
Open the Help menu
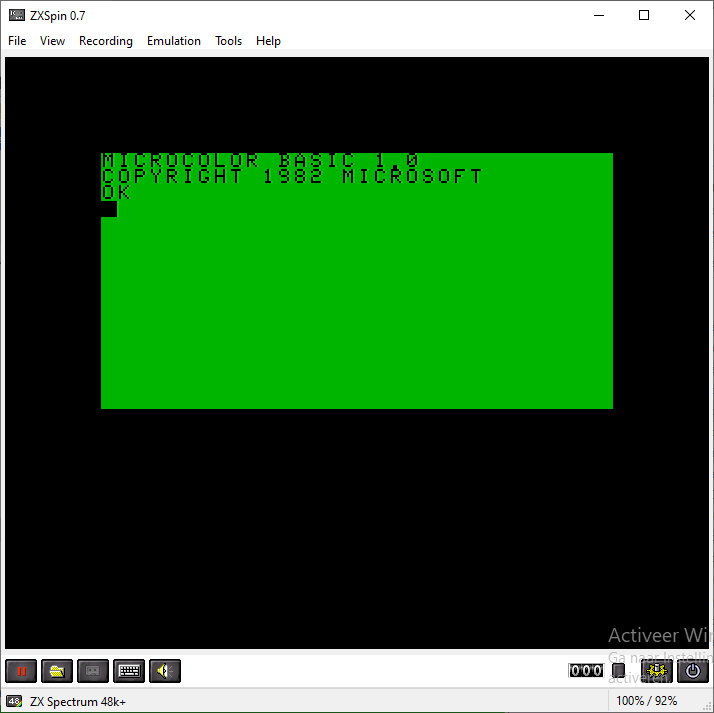tap(268, 41)
